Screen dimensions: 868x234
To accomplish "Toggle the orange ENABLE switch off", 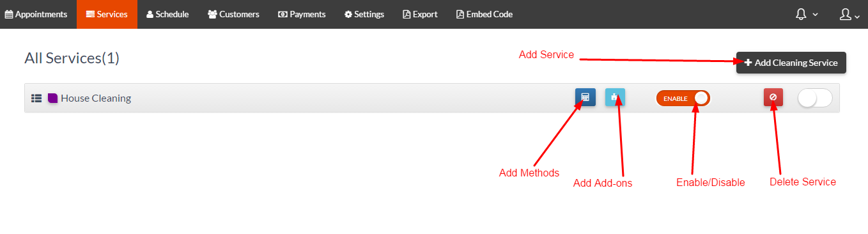I will 683,98.
